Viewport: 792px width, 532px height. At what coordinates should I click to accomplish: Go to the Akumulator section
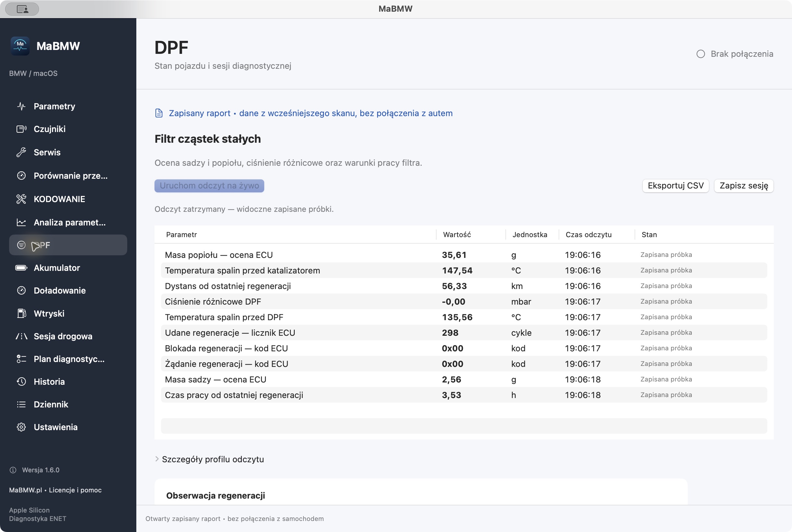coord(68,268)
